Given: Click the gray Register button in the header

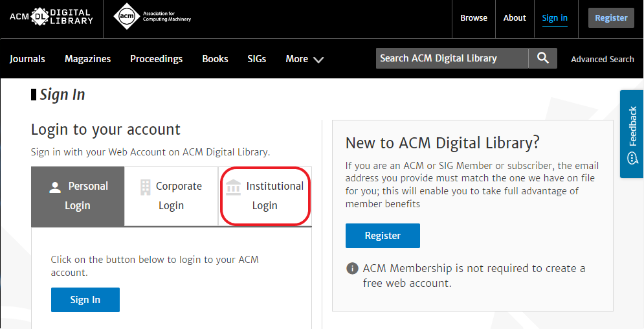Looking at the screenshot, I should pyautogui.click(x=611, y=18).
